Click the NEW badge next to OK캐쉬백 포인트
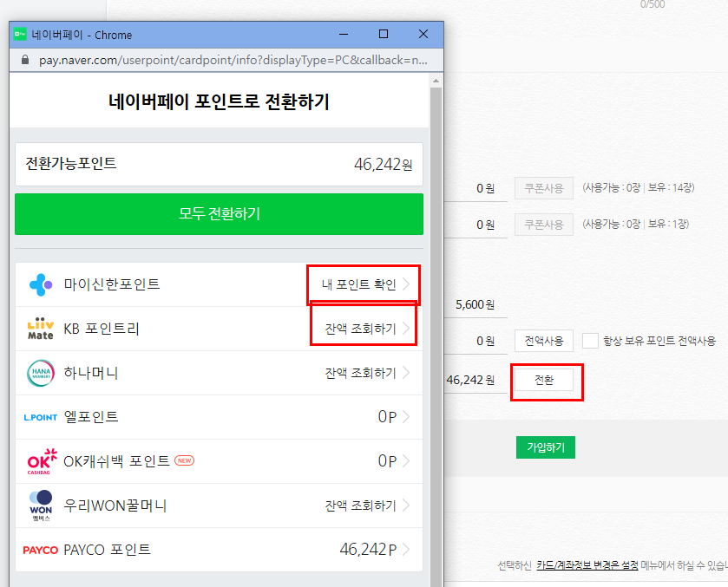Viewport: 728px width, 587px height. [x=184, y=460]
